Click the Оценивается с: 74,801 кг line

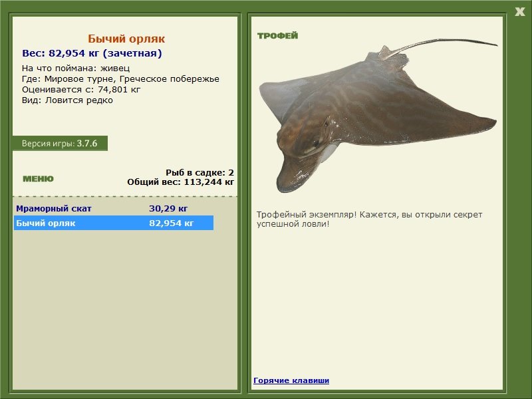click(x=81, y=90)
